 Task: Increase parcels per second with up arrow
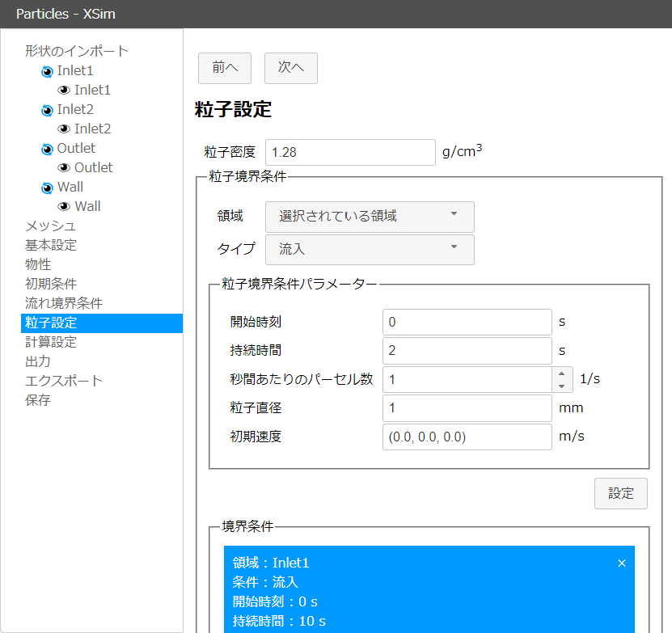pos(561,373)
